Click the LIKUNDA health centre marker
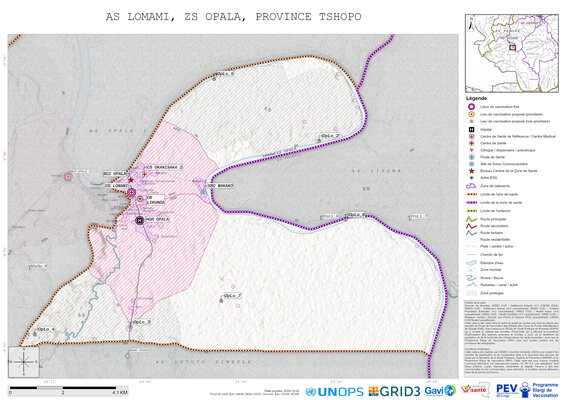Screen dimensions: 566x400 pyautogui.click(x=140, y=199)
